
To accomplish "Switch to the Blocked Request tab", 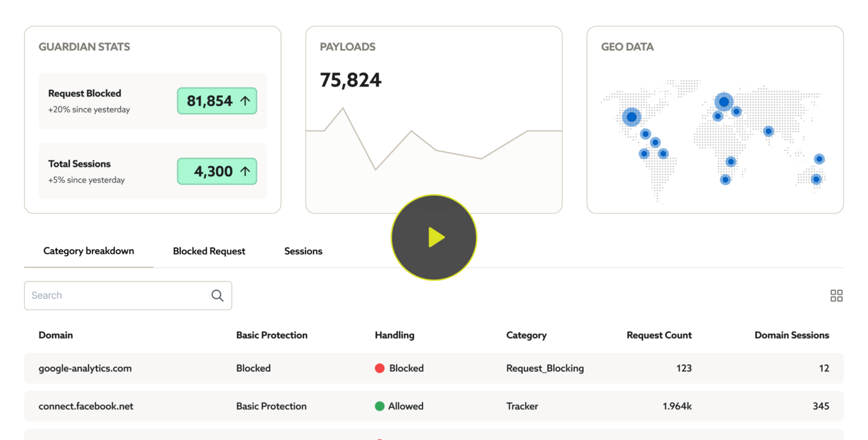I will pyautogui.click(x=209, y=251).
